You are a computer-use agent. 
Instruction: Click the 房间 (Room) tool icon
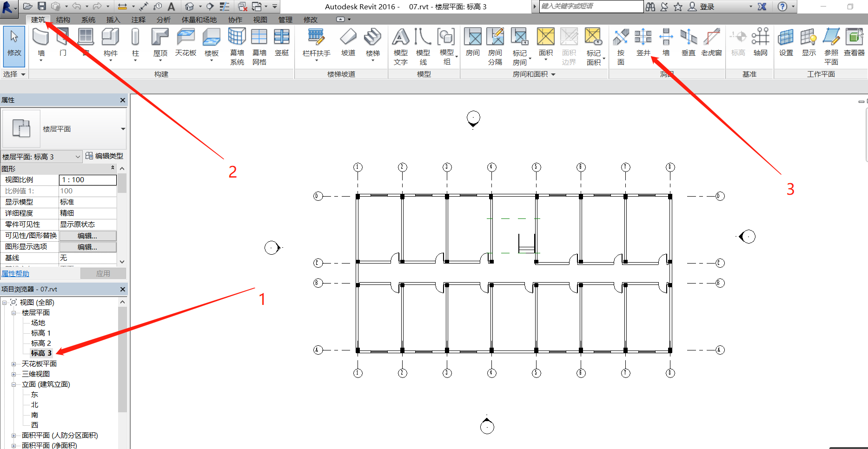point(472,38)
